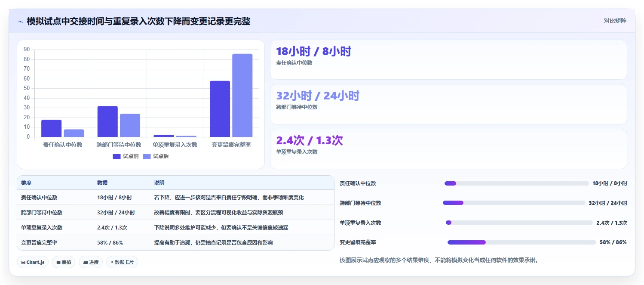644x285 pixels.
Task: Click the 32小时 / 24小时 data card
Action: [448, 104]
